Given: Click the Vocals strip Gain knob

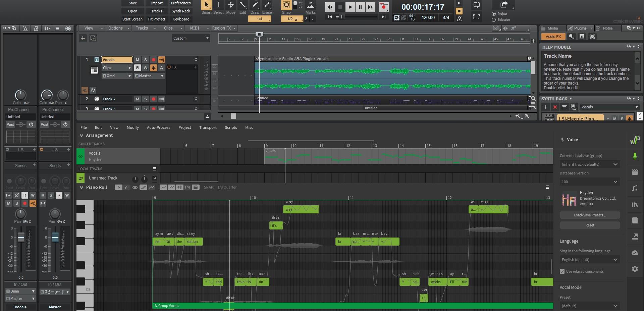Looking at the screenshot, I should tap(20, 95).
